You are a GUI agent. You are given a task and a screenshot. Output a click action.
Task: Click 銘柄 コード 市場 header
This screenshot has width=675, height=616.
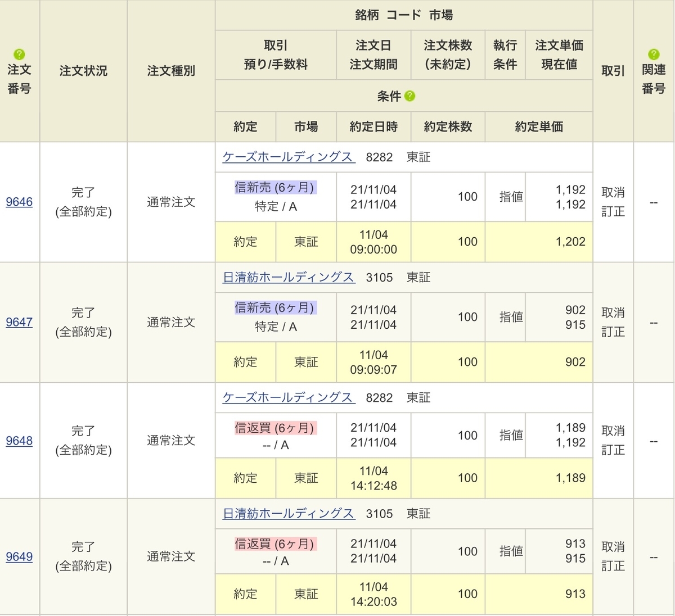click(x=404, y=15)
